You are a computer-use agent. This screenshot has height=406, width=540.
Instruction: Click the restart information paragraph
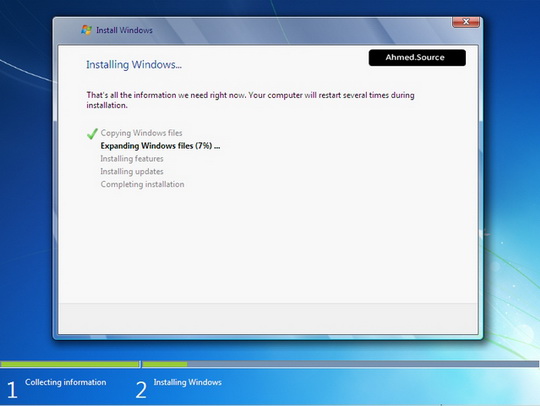pyautogui.click(x=250, y=100)
